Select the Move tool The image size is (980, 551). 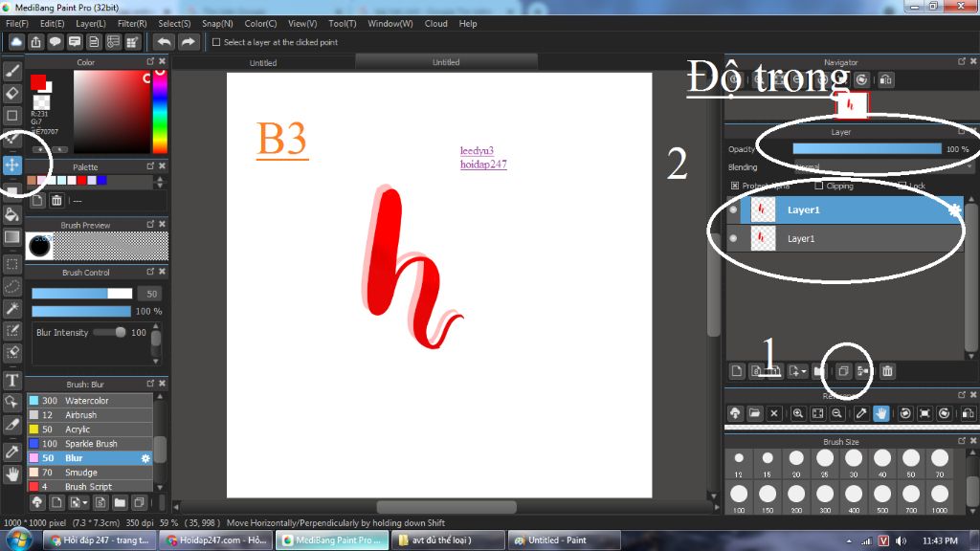pyautogui.click(x=11, y=165)
